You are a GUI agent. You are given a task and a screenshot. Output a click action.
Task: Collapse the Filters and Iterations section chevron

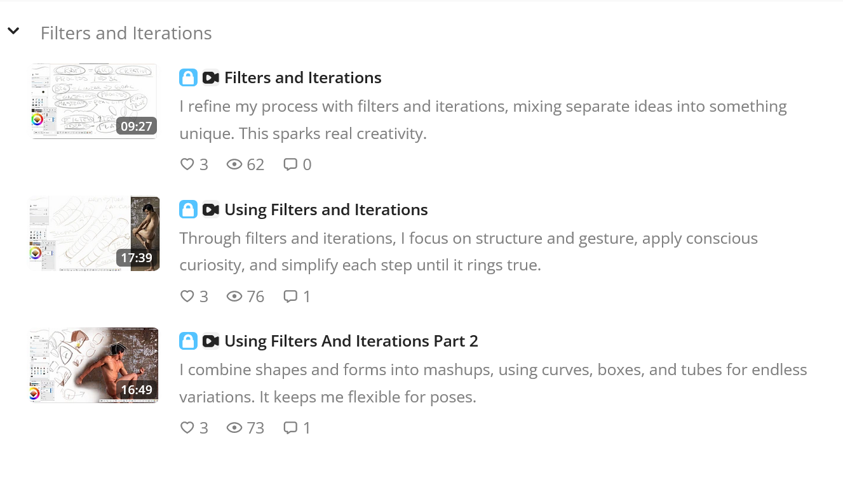13,30
